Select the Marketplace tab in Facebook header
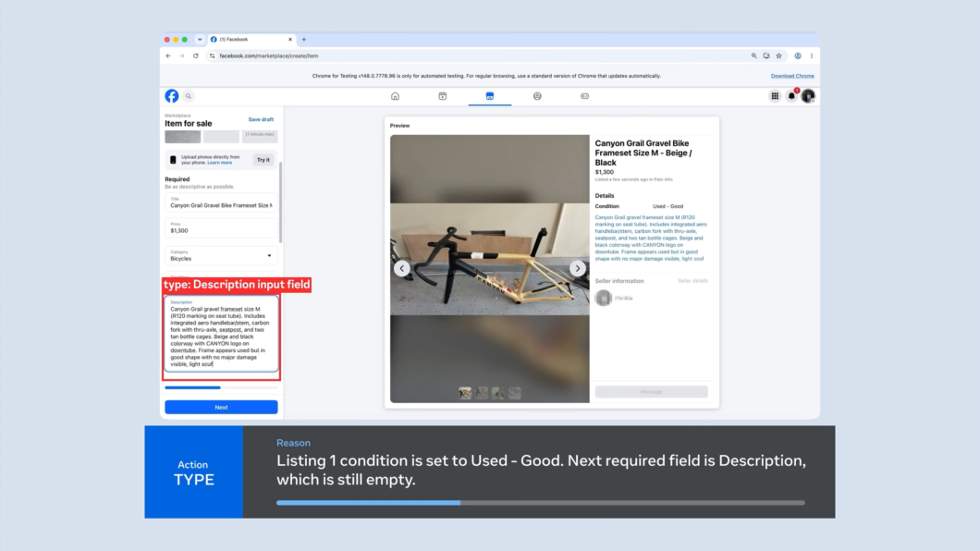The height and width of the screenshot is (551, 980). [490, 96]
